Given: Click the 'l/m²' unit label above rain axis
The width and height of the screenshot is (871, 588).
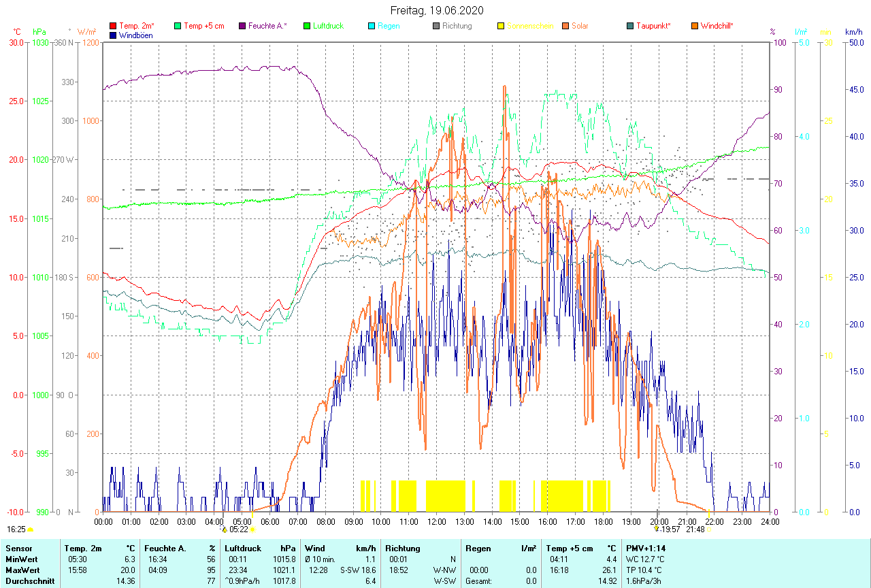Looking at the screenshot, I should click(x=802, y=32).
